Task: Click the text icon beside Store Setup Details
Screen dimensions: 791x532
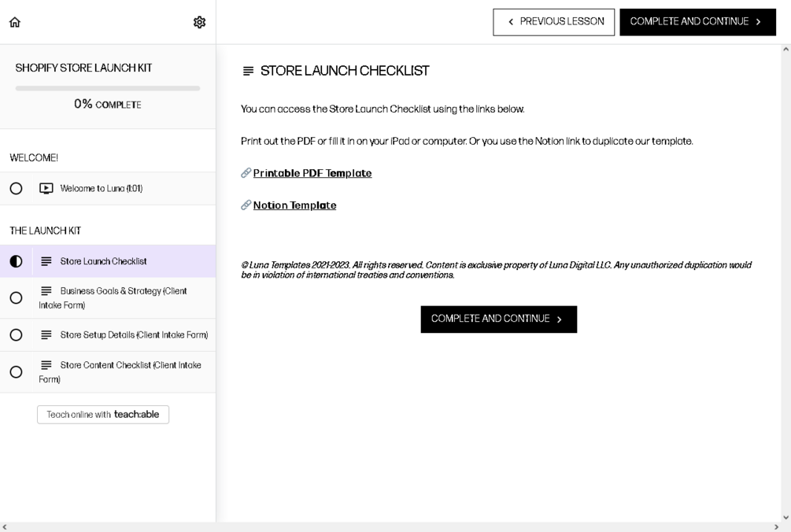Action: click(46, 335)
